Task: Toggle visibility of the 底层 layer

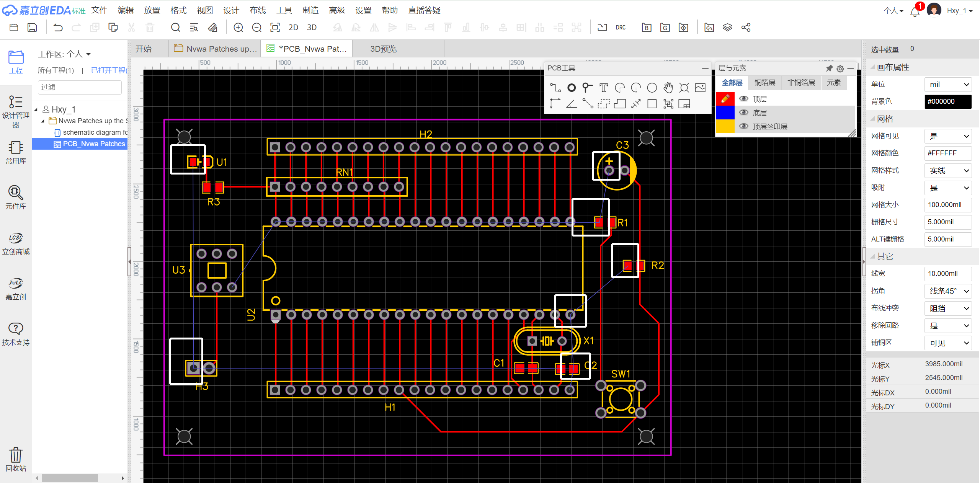Action: [x=743, y=113]
